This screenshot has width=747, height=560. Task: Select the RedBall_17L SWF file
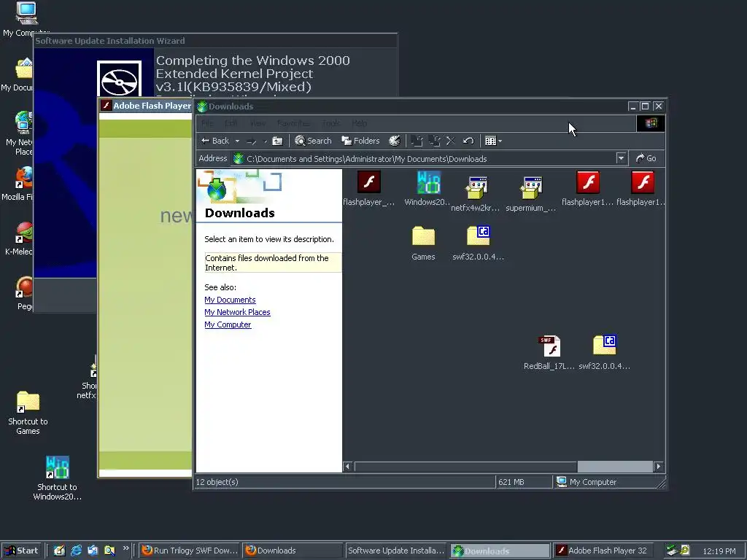[x=550, y=352]
